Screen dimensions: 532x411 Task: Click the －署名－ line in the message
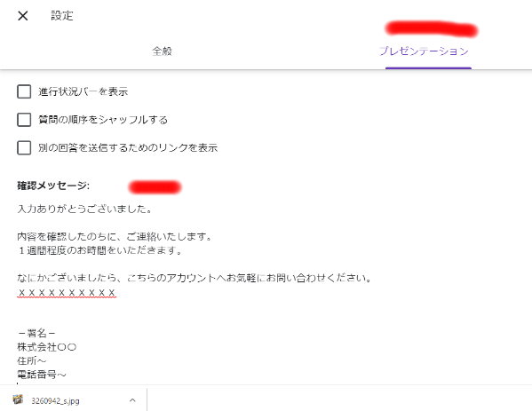[36, 334]
